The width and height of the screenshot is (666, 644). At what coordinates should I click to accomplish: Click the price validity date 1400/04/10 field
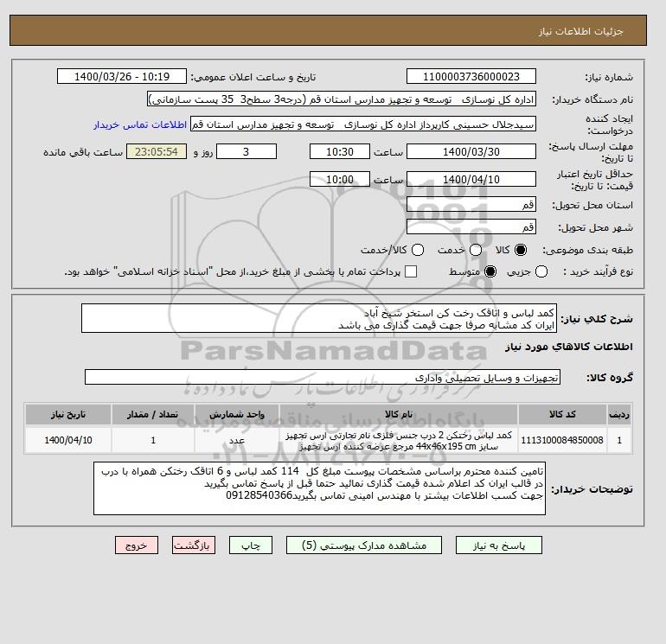(471, 179)
